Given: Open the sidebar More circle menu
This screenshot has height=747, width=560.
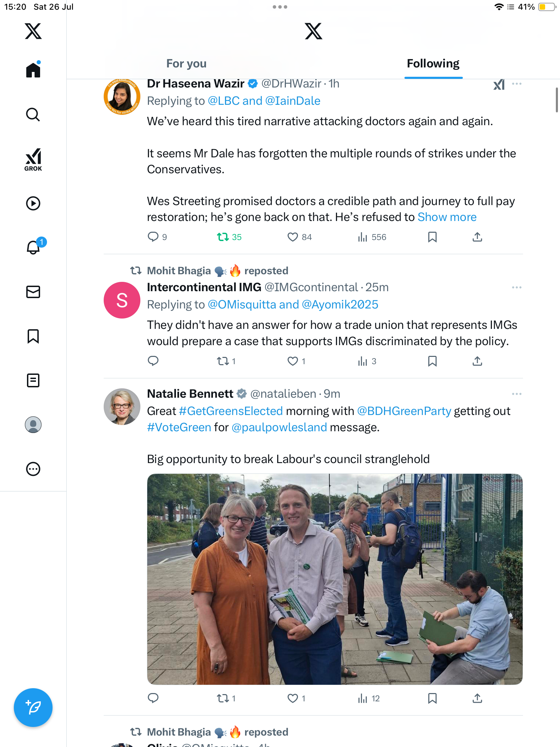Looking at the screenshot, I should coord(33,469).
